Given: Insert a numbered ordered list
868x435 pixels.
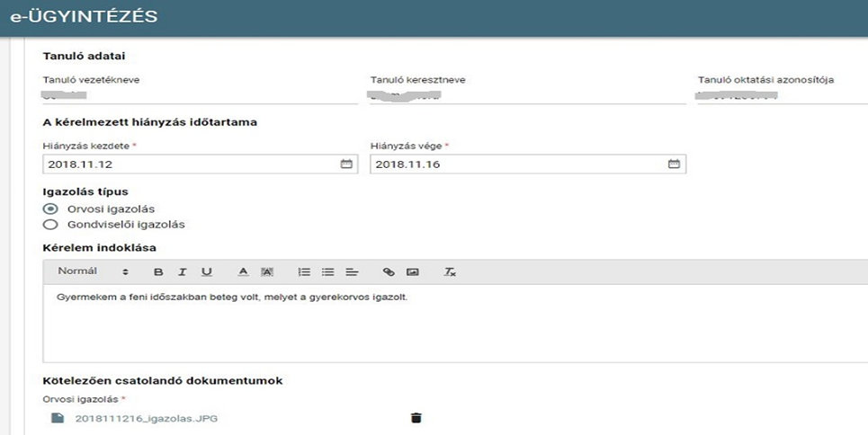Looking at the screenshot, I should click(304, 271).
